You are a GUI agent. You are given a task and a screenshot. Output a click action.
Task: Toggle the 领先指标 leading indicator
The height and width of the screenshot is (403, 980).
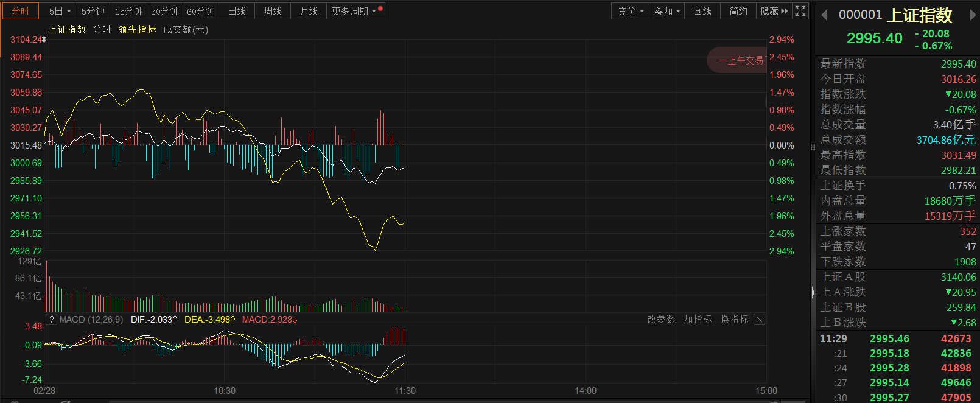click(137, 29)
